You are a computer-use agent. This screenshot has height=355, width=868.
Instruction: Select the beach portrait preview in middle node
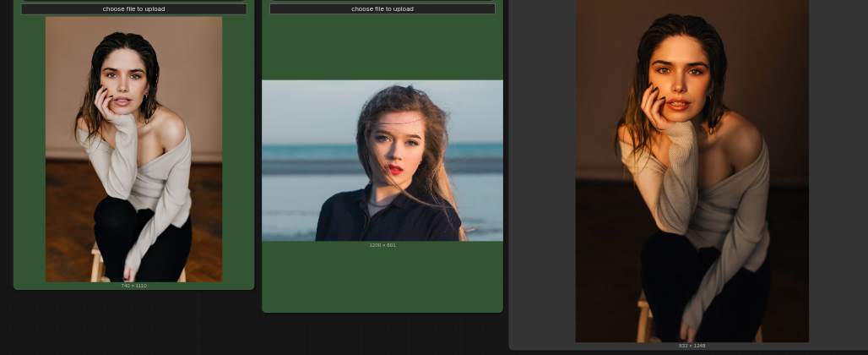[382, 161]
